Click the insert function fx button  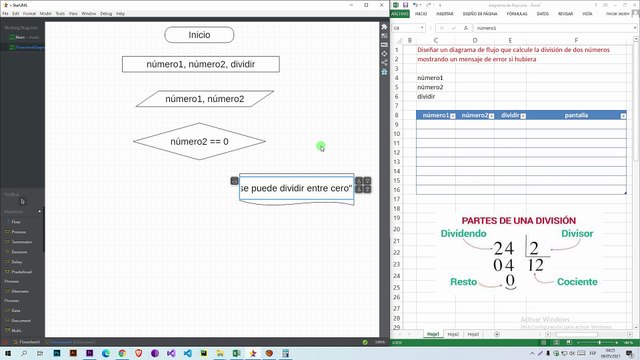pyautogui.click(x=466, y=28)
